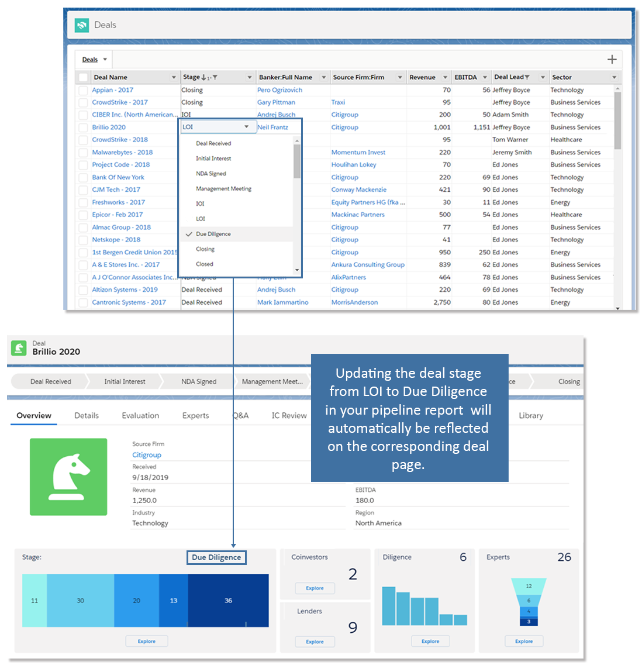Select the dark blue stage segment showing 36

(228, 600)
